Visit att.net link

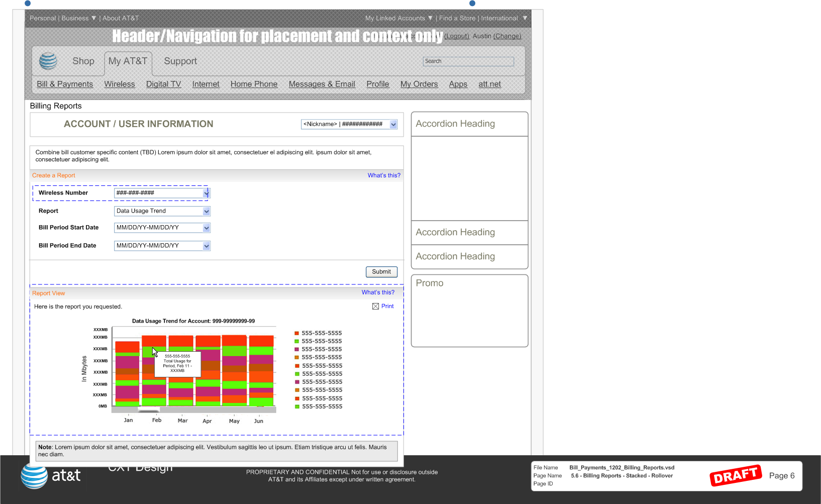pyautogui.click(x=490, y=84)
